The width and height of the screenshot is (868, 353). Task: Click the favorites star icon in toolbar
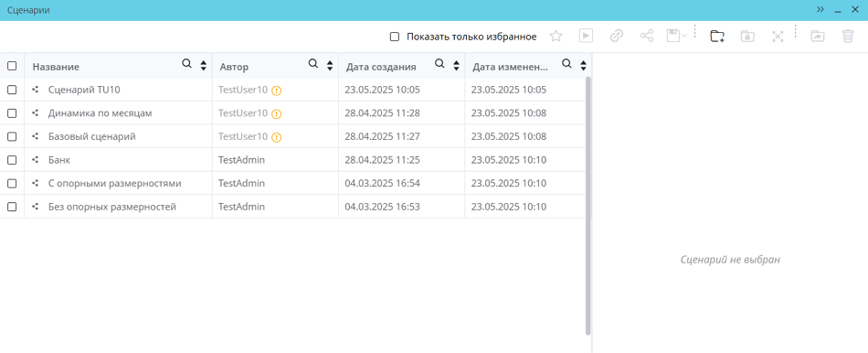click(556, 36)
